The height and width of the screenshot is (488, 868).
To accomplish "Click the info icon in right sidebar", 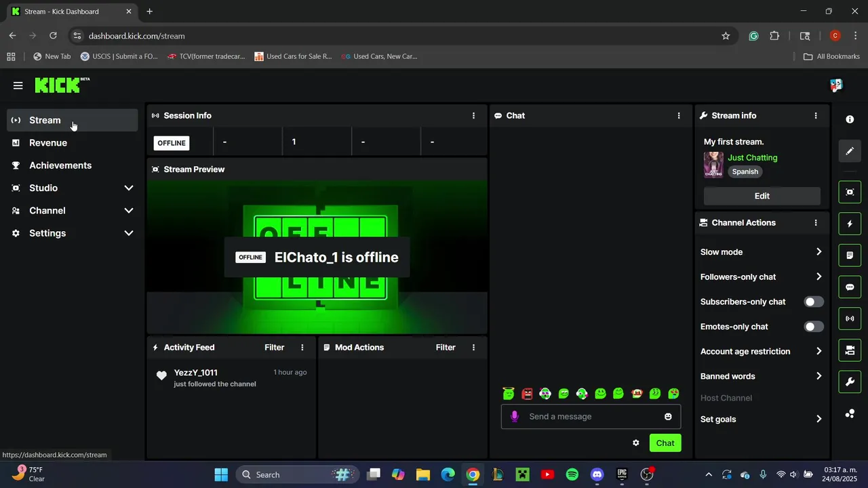I will pos(850,119).
